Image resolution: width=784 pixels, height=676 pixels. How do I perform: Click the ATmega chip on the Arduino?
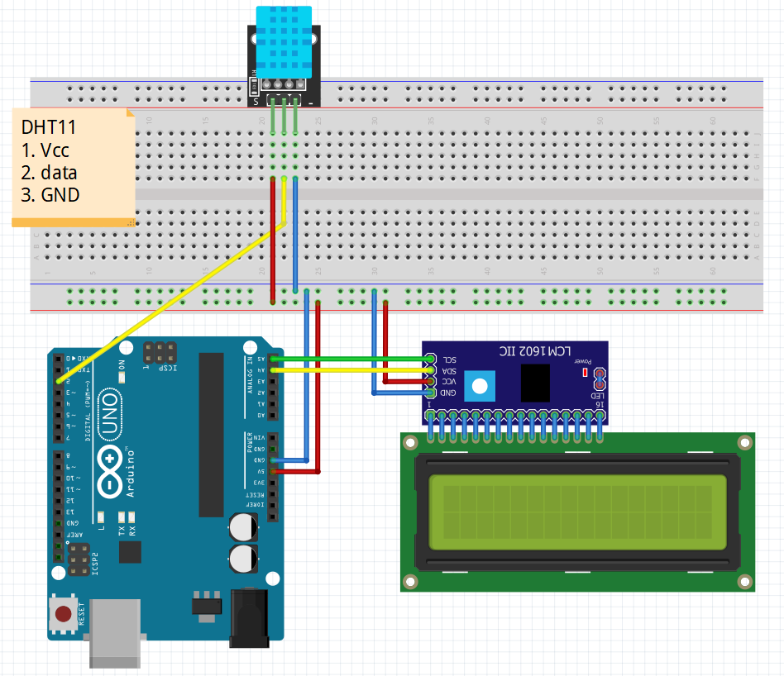coord(211,434)
